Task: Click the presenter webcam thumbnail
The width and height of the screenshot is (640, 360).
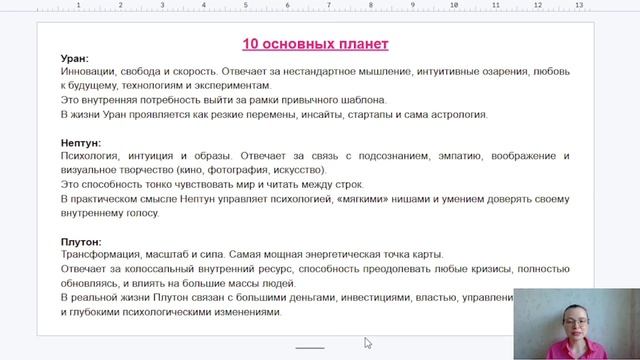Action: coord(577,324)
